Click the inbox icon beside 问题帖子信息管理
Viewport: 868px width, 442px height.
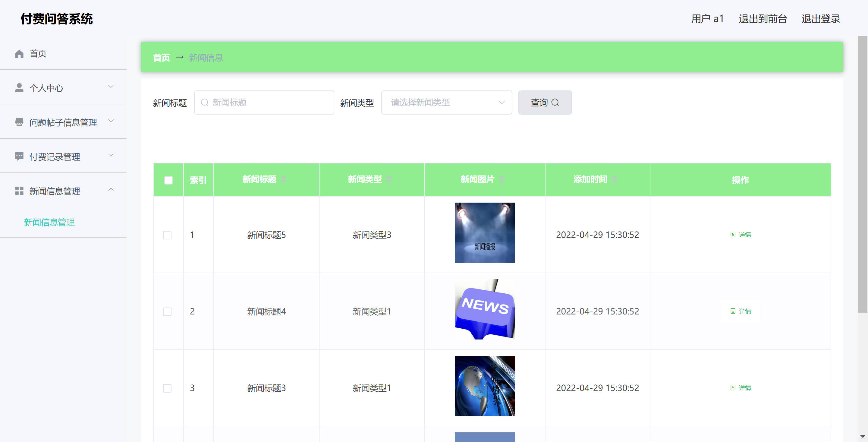pos(19,122)
